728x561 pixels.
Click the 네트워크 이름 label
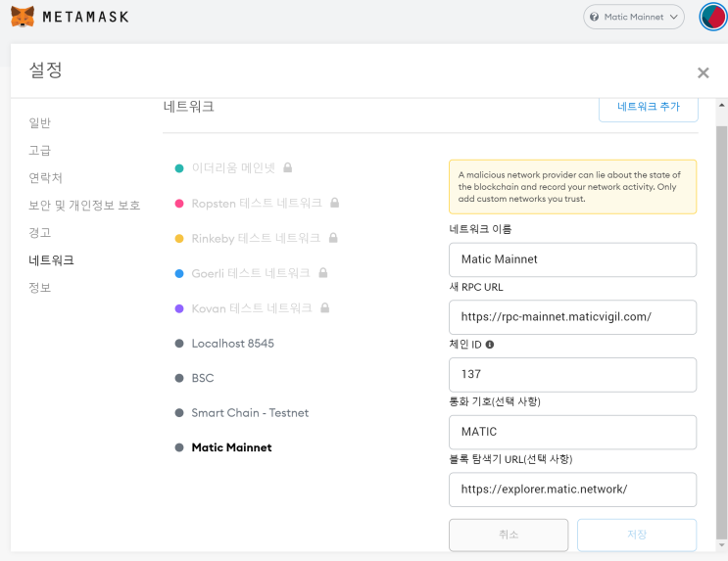480,229
